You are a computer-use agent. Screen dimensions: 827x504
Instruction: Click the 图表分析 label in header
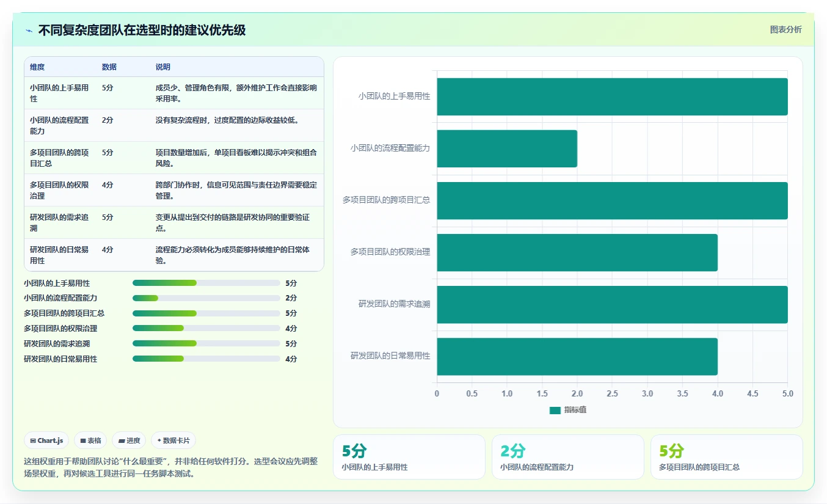click(x=785, y=29)
